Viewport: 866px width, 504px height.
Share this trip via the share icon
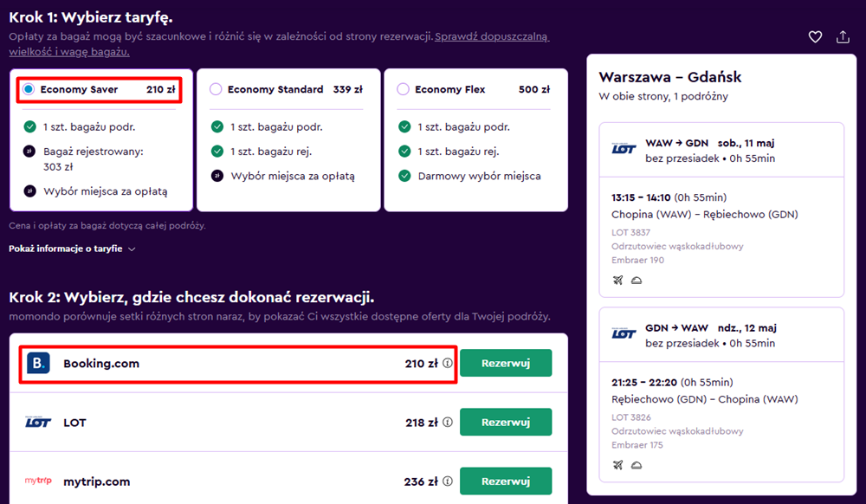click(x=843, y=37)
